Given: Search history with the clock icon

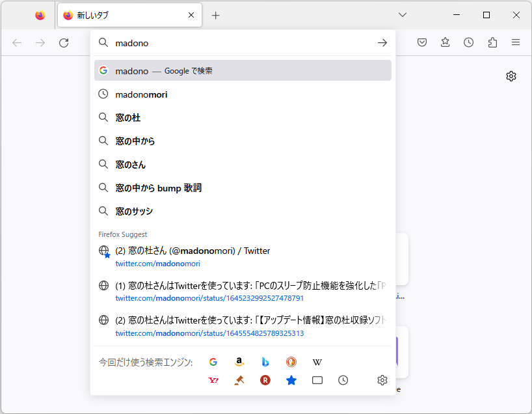Looking at the screenshot, I should coord(343,380).
